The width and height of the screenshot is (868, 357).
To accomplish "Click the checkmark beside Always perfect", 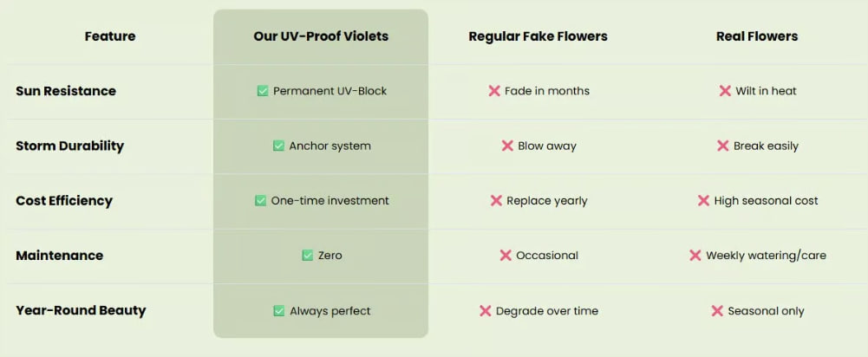I will [279, 310].
